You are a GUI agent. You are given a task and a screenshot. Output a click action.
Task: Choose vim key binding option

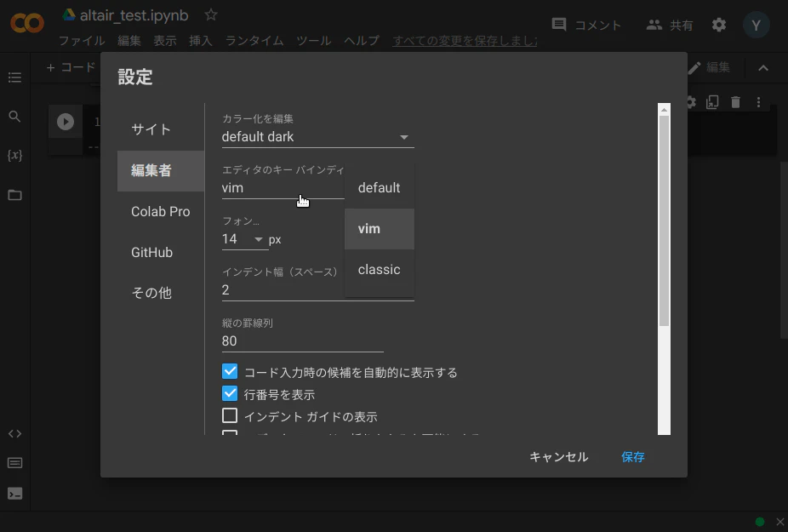point(380,229)
